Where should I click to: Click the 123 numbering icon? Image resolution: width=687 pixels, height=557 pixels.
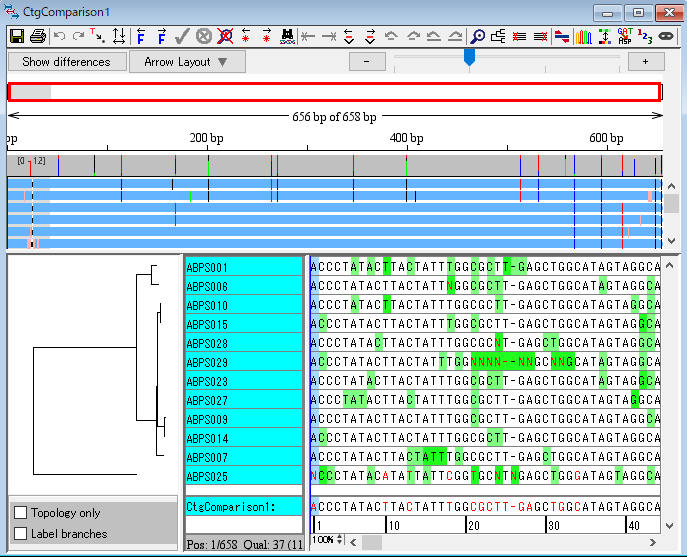(x=645, y=36)
